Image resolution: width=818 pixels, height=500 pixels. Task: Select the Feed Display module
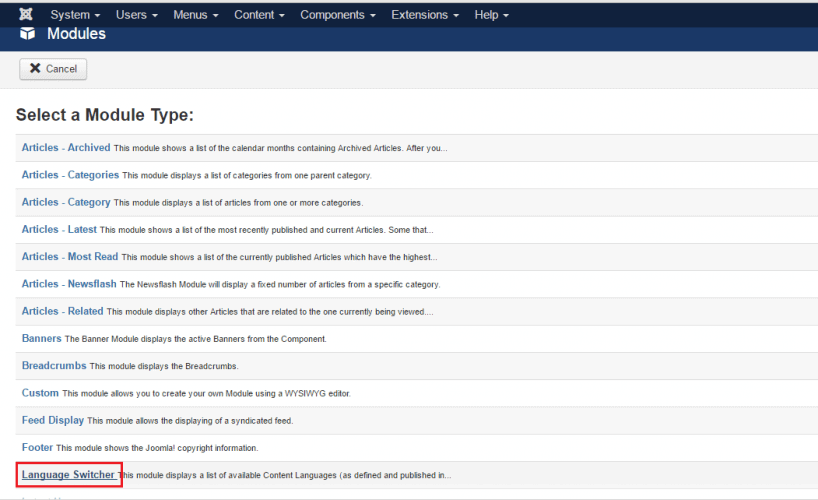(53, 420)
